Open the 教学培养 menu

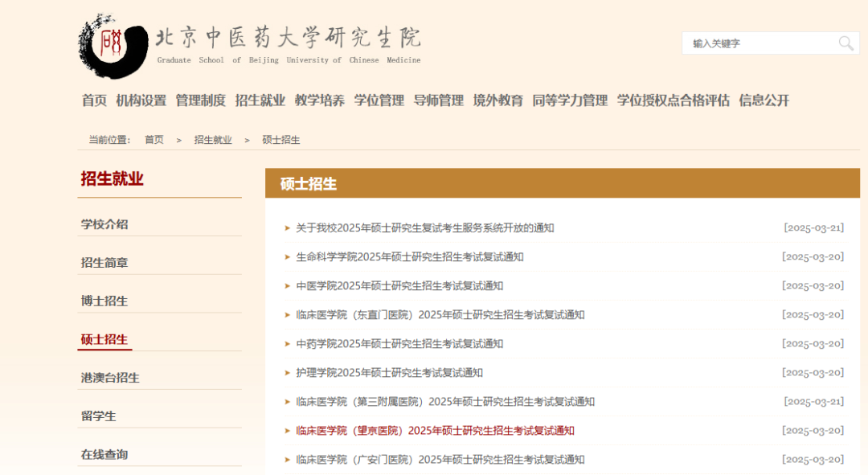(319, 100)
